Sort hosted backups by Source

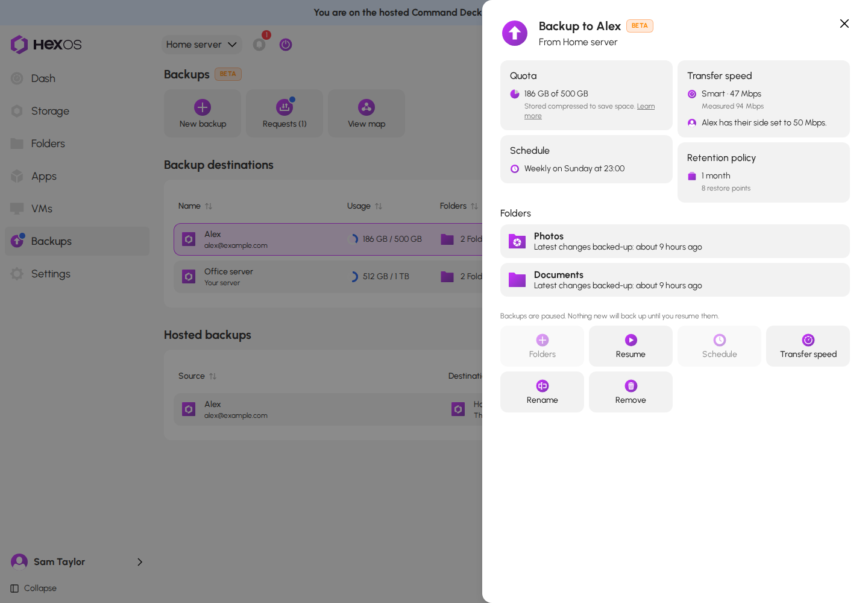point(197,376)
